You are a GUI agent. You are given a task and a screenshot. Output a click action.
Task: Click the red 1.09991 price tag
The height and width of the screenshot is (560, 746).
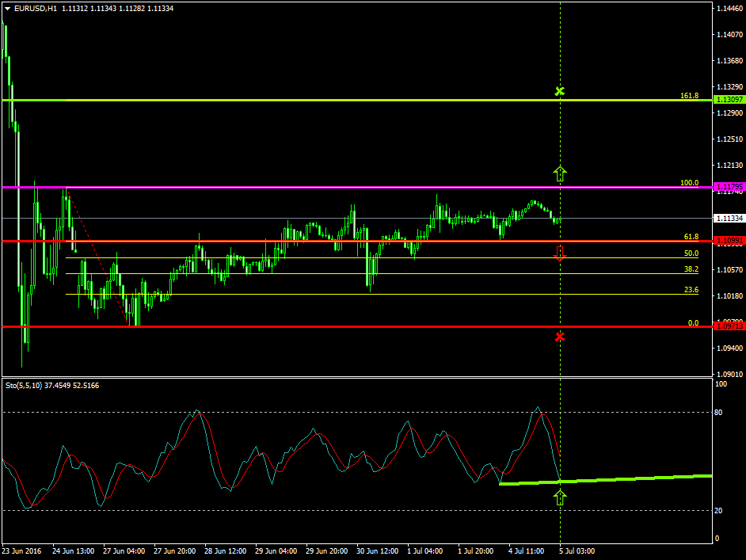click(728, 241)
